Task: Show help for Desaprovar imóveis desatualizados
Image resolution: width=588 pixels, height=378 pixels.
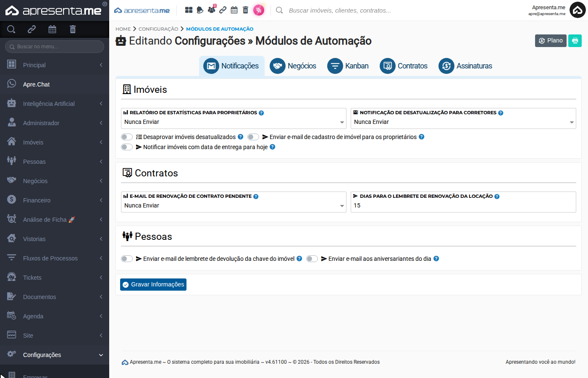Action: click(240, 137)
